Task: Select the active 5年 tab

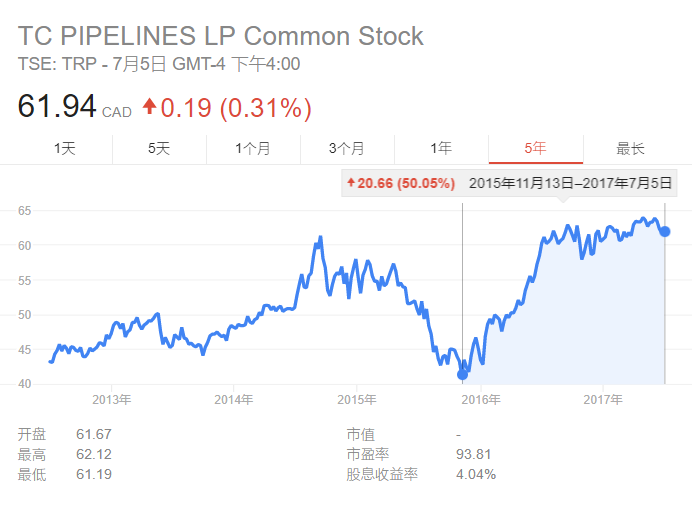Action: click(x=535, y=149)
